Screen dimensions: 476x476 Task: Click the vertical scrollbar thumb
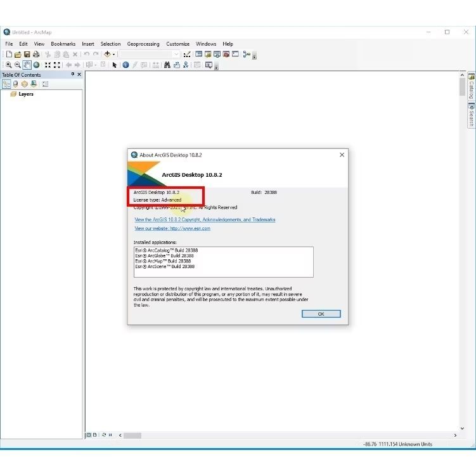pyautogui.click(x=462, y=87)
